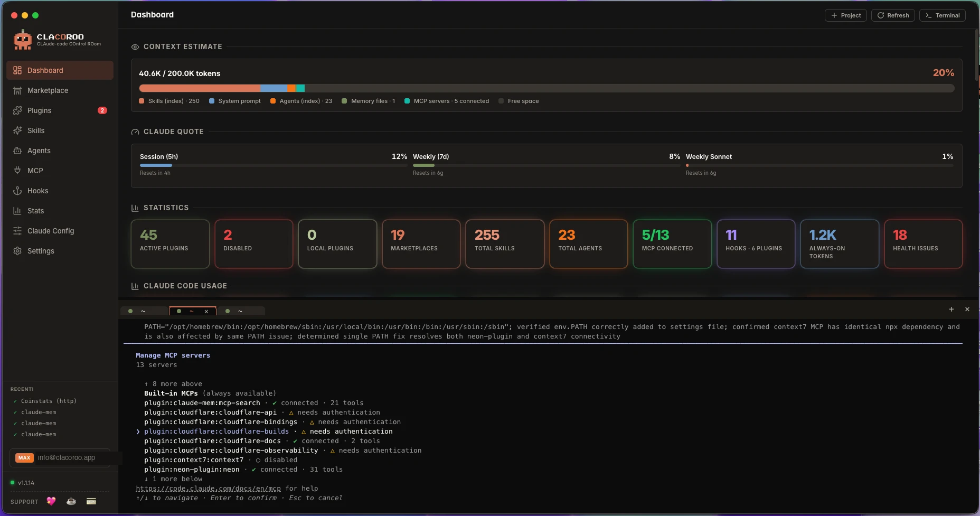The image size is (980, 516).
Task: Click the MCP servers teal legend swatch
Action: click(407, 101)
